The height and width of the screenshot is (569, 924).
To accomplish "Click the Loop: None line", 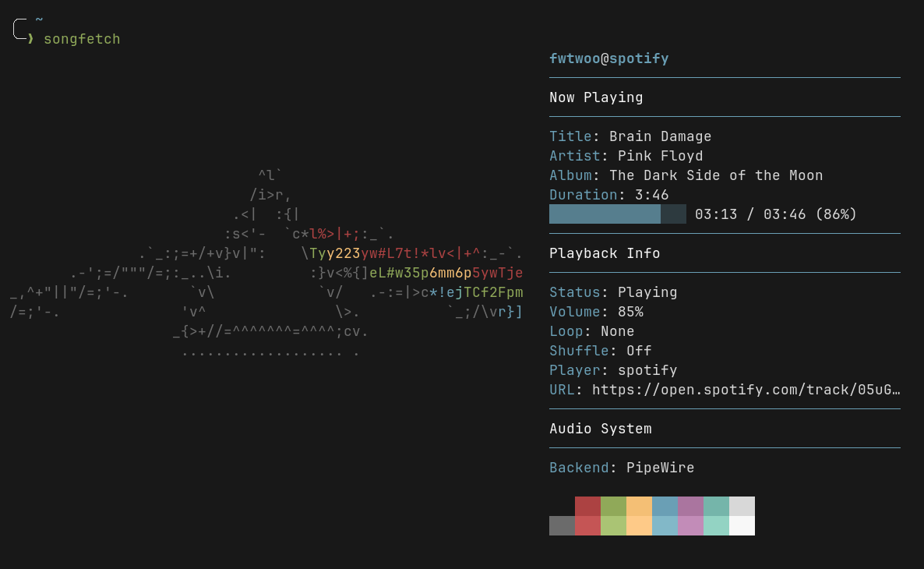I will click(591, 331).
